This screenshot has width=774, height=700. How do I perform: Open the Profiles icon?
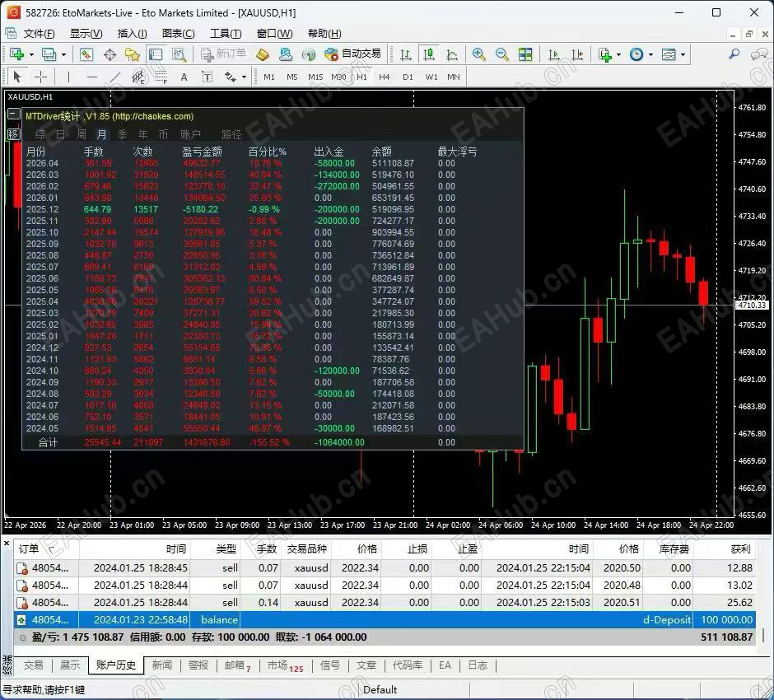49,54
